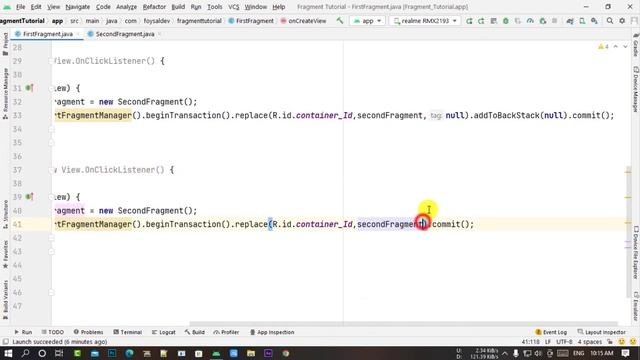This screenshot has height=360, width=640.
Task: Click the status bar tool-windows square icon
Action: coord(5,342)
